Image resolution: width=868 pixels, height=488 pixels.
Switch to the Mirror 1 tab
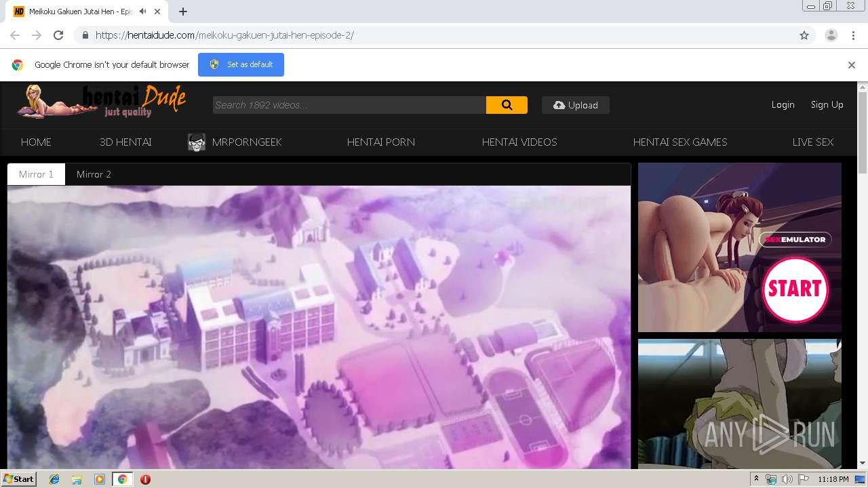point(36,174)
